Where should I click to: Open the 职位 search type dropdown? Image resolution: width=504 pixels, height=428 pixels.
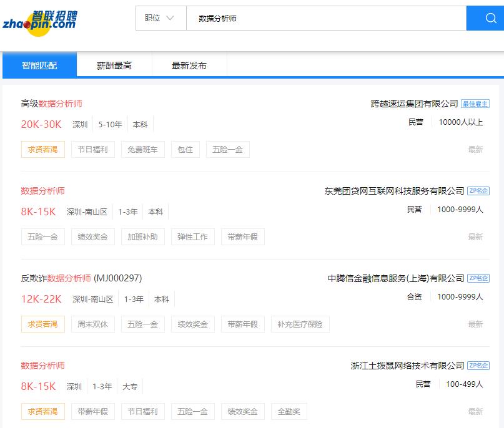coord(160,18)
